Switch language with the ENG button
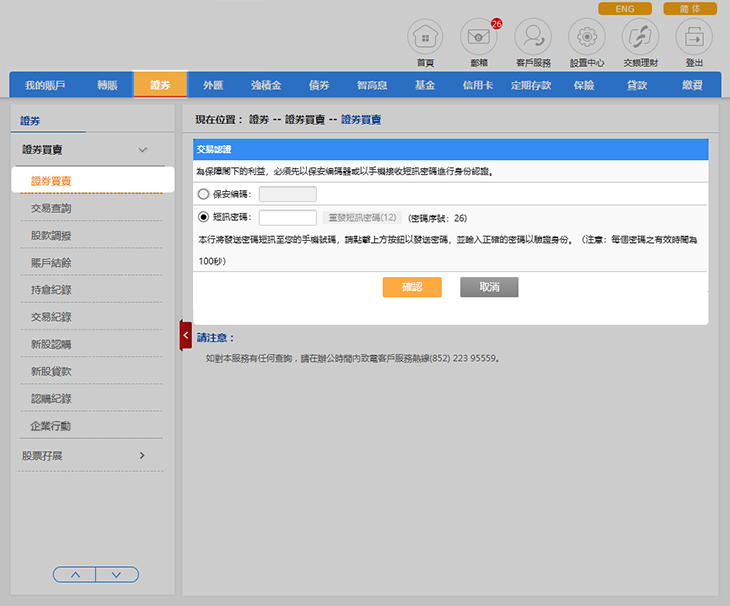 click(624, 9)
